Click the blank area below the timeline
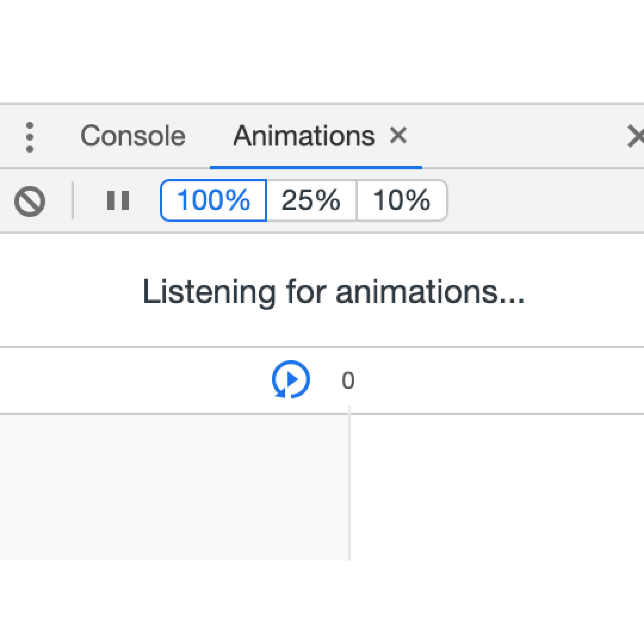The height and width of the screenshot is (644, 644). (322, 602)
